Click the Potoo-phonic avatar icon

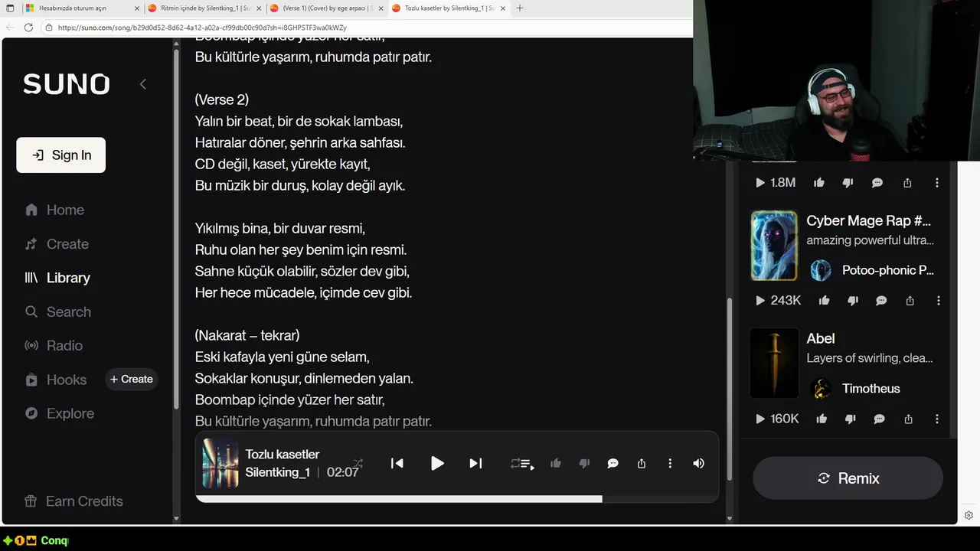(821, 270)
